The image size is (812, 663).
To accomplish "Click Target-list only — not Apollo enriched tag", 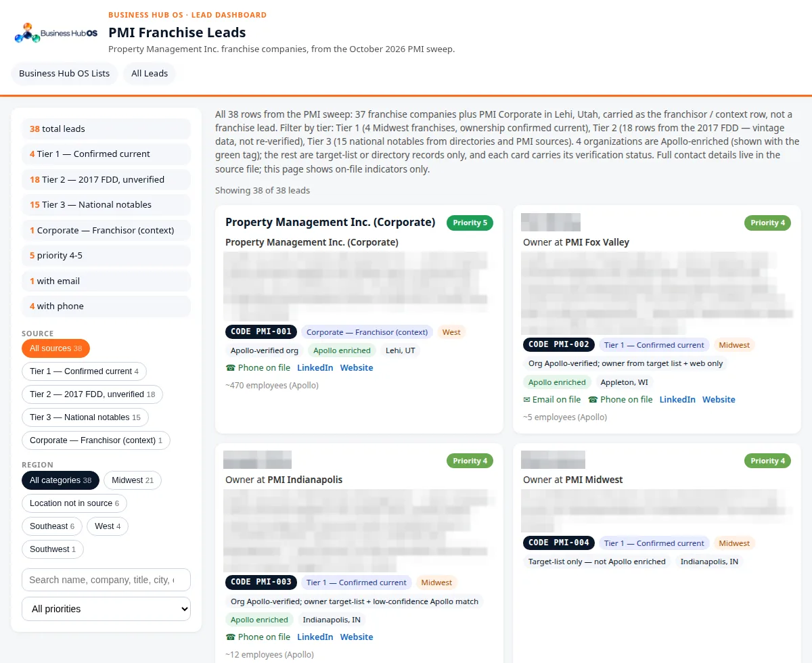I will [x=597, y=562].
